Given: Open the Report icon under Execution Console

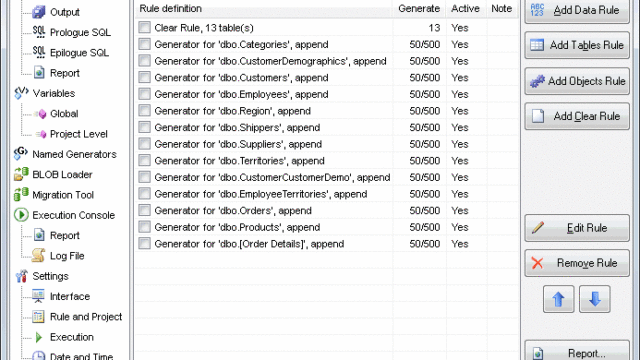Looking at the screenshot, I should click(x=39, y=235).
